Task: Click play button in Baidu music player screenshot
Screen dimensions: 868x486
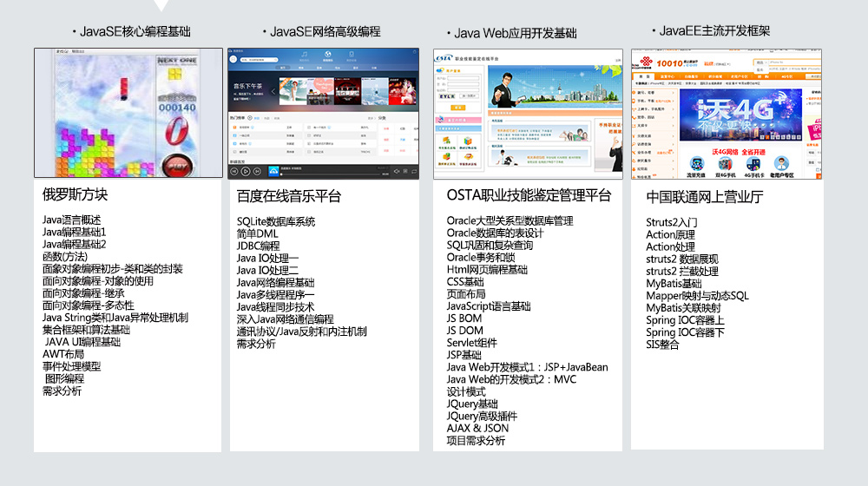Action: click(x=246, y=172)
